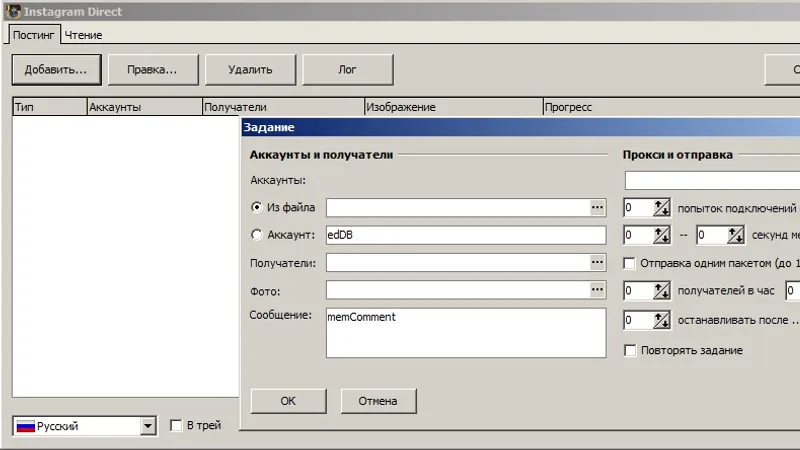Click spinner arrows for попыток подключений

(662, 208)
